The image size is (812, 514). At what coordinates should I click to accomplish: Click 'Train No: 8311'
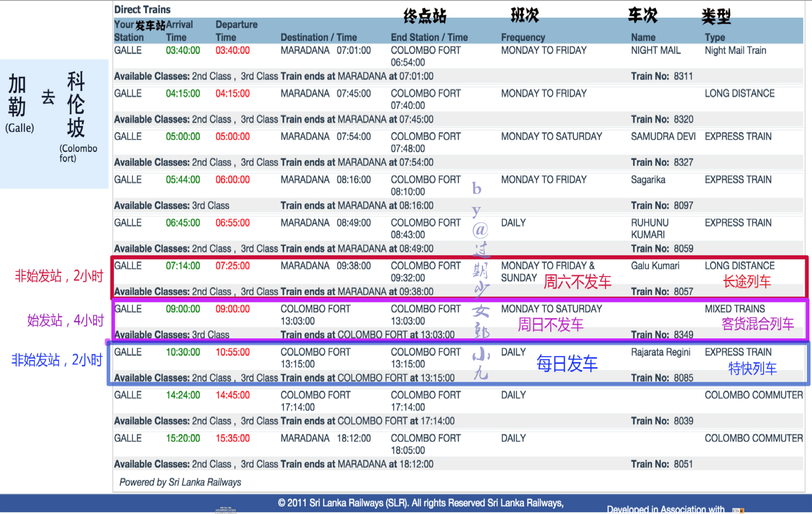click(662, 76)
